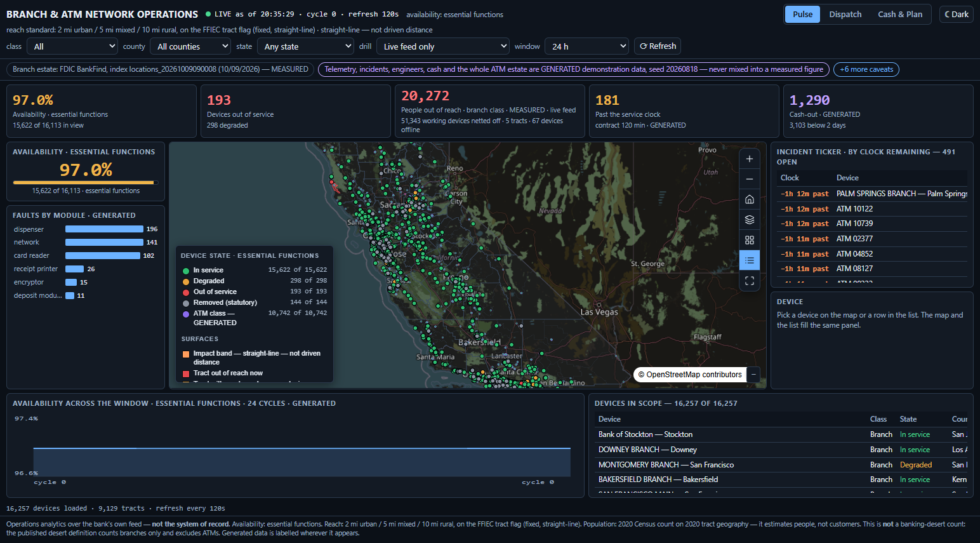This screenshot has height=543, width=980.
Task: Click the receipt printer fault bar
Action: tap(74, 269)
